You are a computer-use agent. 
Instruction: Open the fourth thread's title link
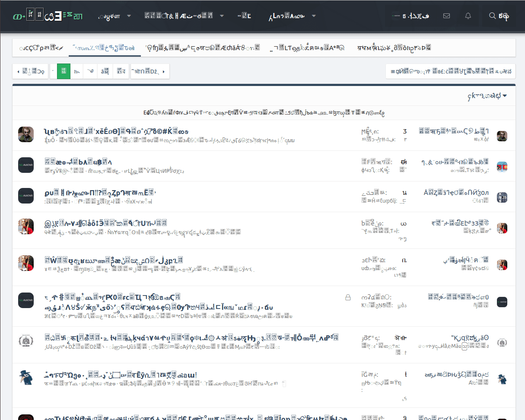[x=105, y=223]
